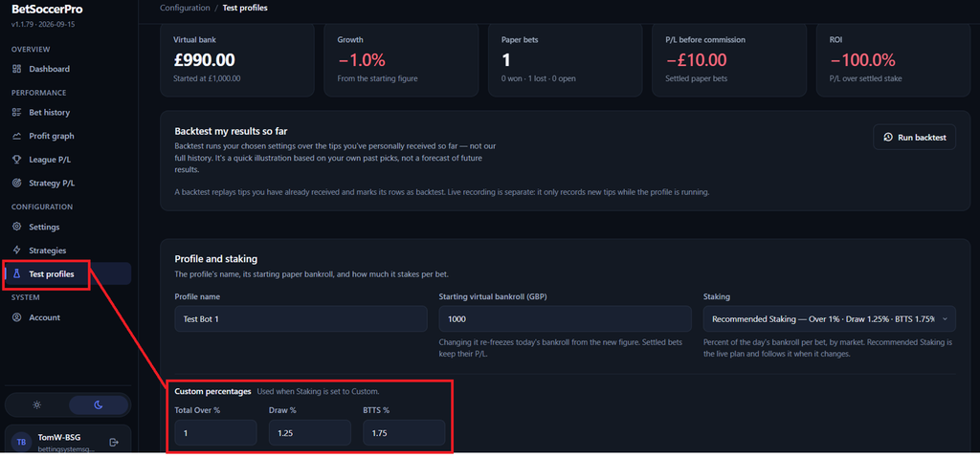This screenshot has height=457, width=980.
Task: Go to Configuration breadcrumb link
Action: (185, 8)
